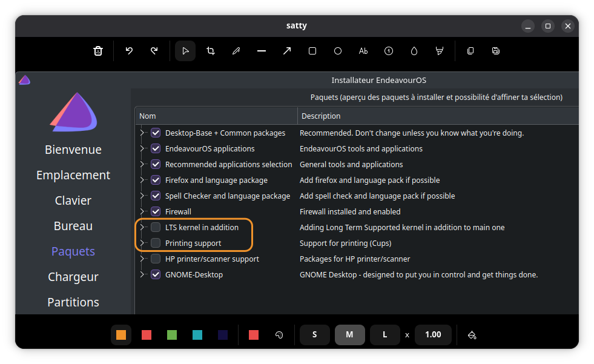Image resolution: width=594 pixels, height=364 pixels.
Task: Open the Partitions step in the sidebar
Action: pyautogui.click(x=73, y=302)
